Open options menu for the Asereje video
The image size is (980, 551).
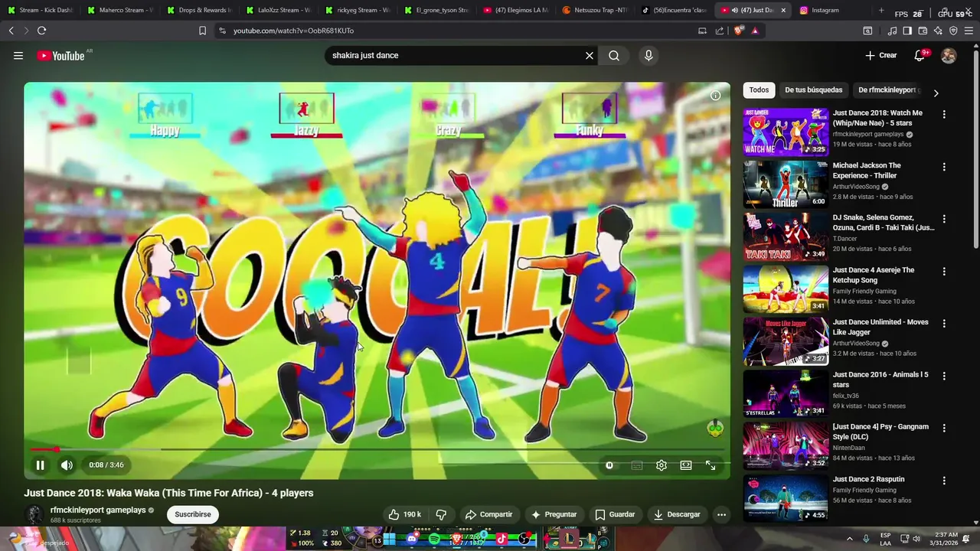click(x=944, y=272)
